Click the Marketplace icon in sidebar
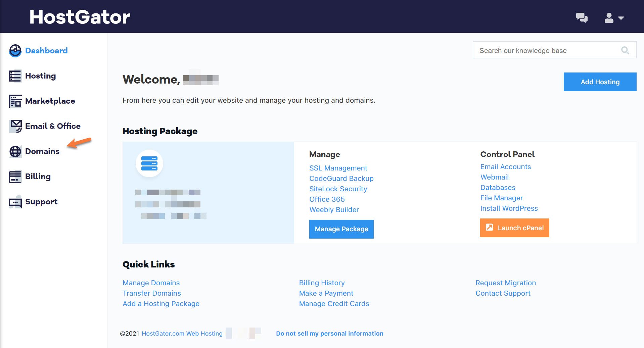644x348 pixels. coord(15,101)
